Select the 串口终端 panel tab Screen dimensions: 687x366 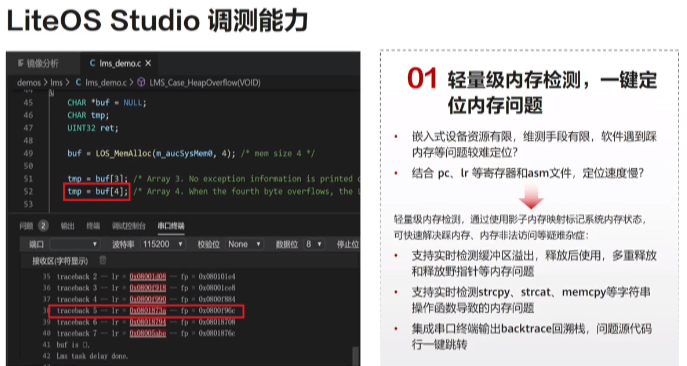171,226
